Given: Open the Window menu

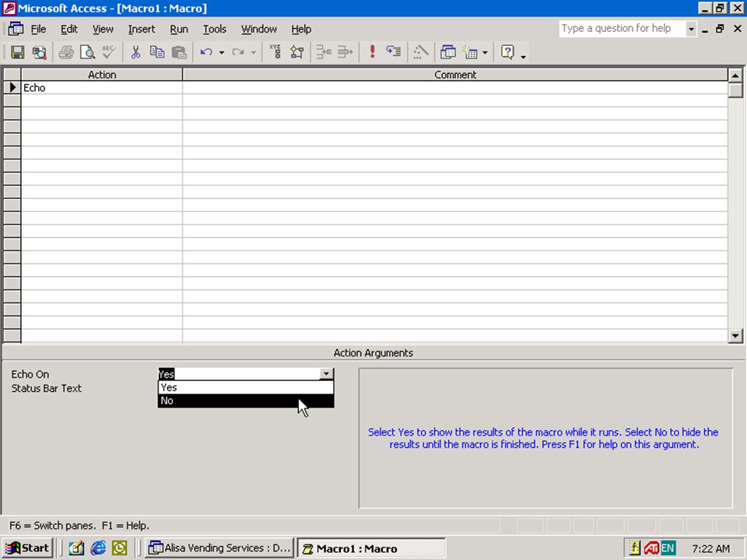Looking at the screenshot, I should click(259, 29).
